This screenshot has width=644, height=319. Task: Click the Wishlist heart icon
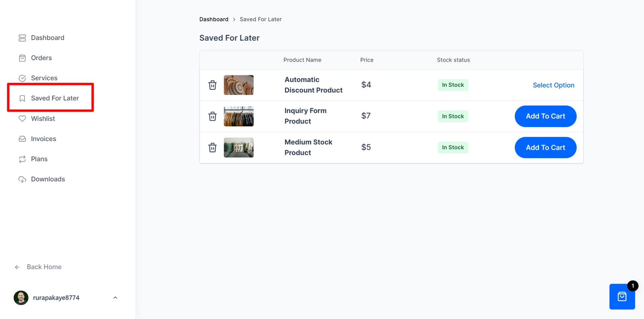pos(23,119)
